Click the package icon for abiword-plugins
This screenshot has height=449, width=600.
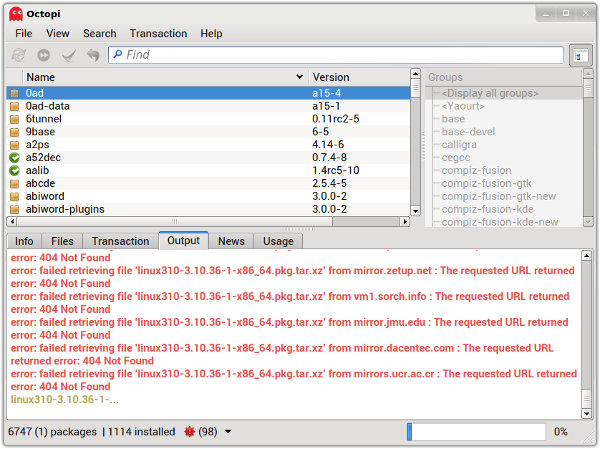pyautogui.click(x=15, y=209)
